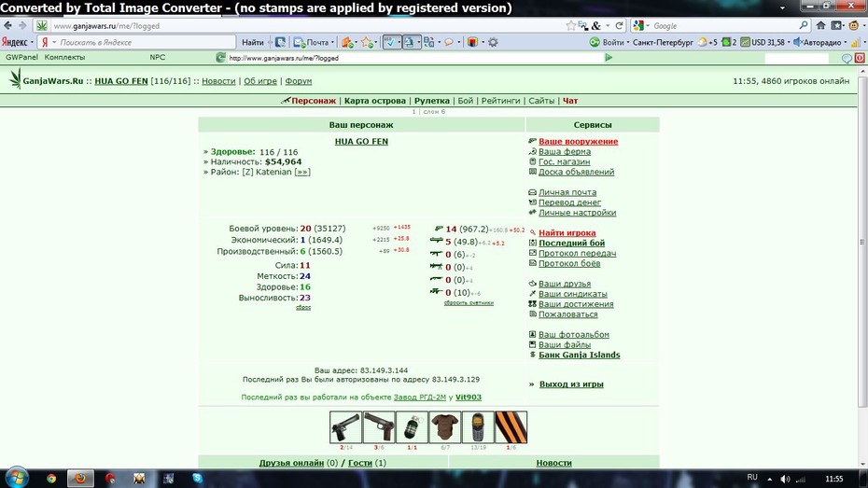Viewport: 868px width, 488px height.
Task: Click Пожаловаться link
Action: coord(568,314)
